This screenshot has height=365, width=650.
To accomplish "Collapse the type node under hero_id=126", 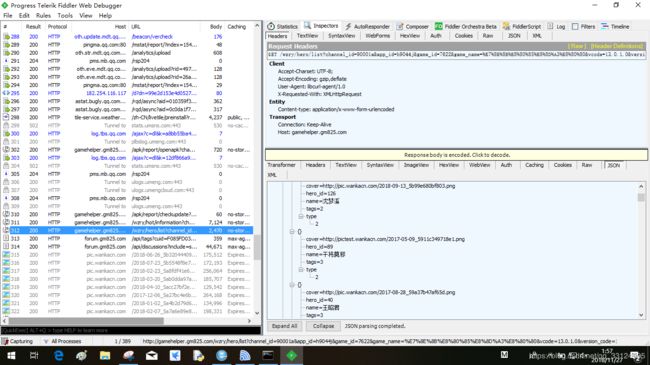I will (301, 217).
